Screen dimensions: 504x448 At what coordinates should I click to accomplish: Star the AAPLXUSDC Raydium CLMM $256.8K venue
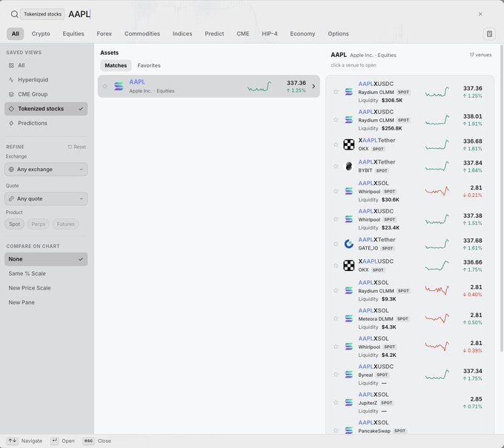[x=336, y=120]
